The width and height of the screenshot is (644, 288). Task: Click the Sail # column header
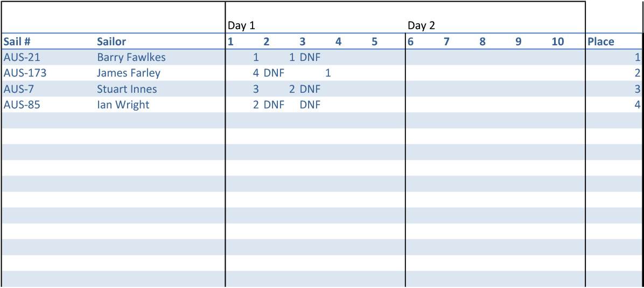[16, 42]
